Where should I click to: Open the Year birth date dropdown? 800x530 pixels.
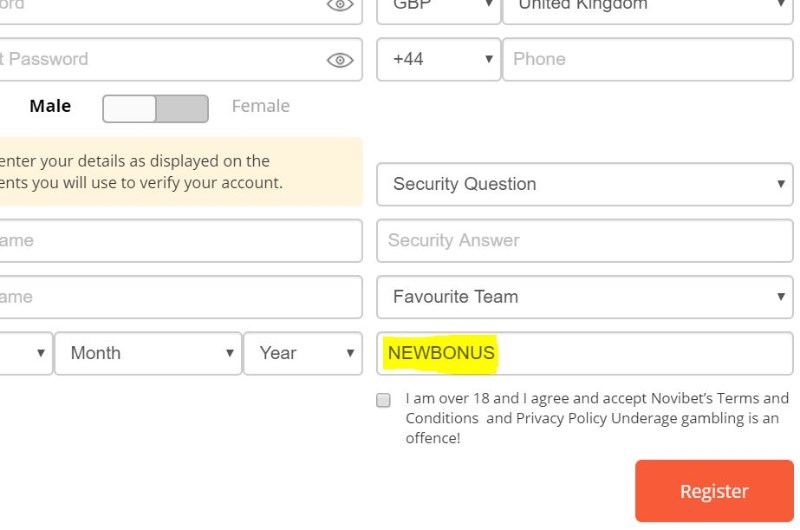pyautogui.click(x=303, y=353)
